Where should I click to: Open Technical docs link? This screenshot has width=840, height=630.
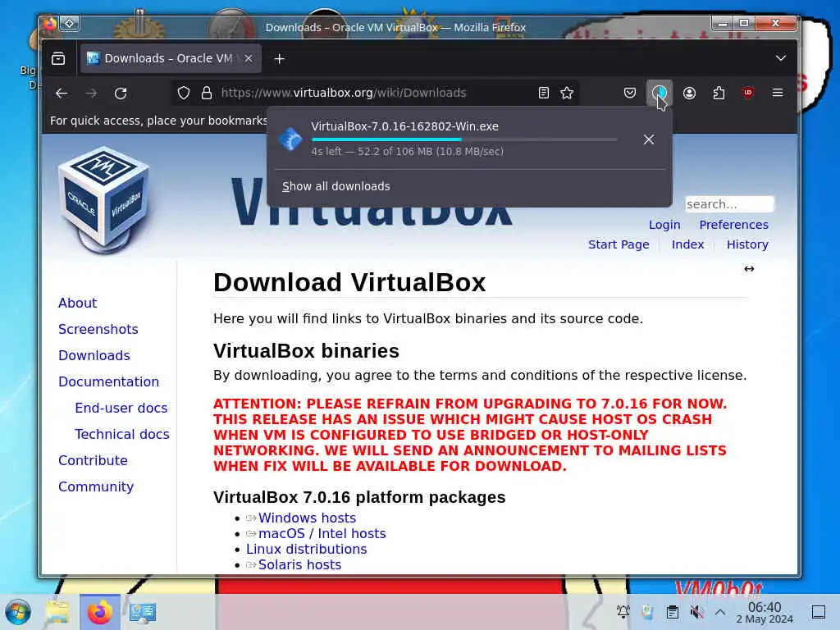tap(122, 435)
